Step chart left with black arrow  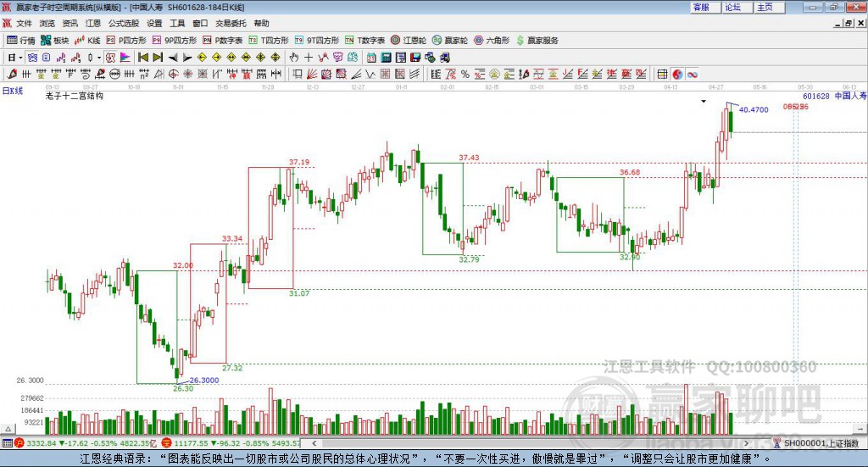[x=173, y=58]
